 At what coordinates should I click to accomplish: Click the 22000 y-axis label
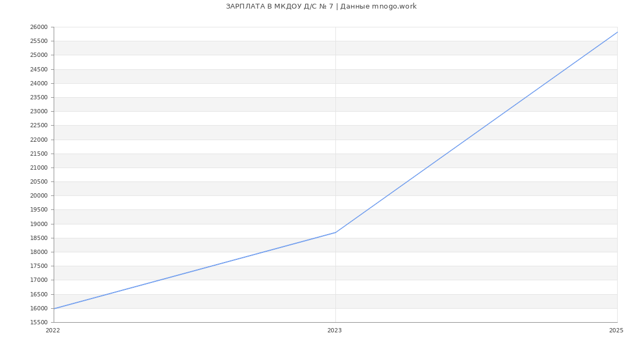(x=39, y=140)
